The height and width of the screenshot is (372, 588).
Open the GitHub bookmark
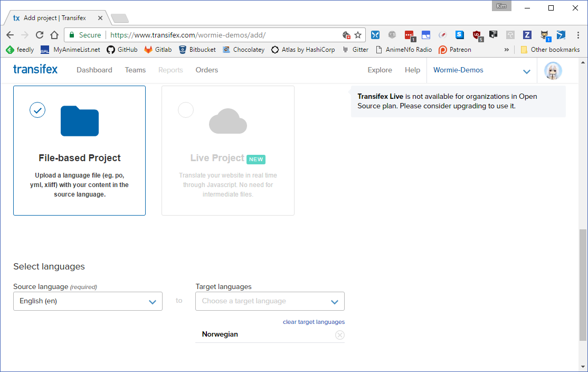[122, 50]
